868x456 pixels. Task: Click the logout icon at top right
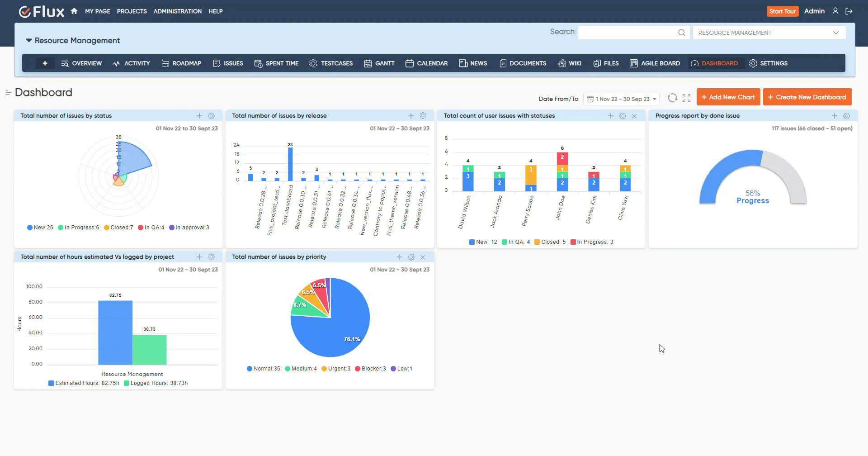849,11
